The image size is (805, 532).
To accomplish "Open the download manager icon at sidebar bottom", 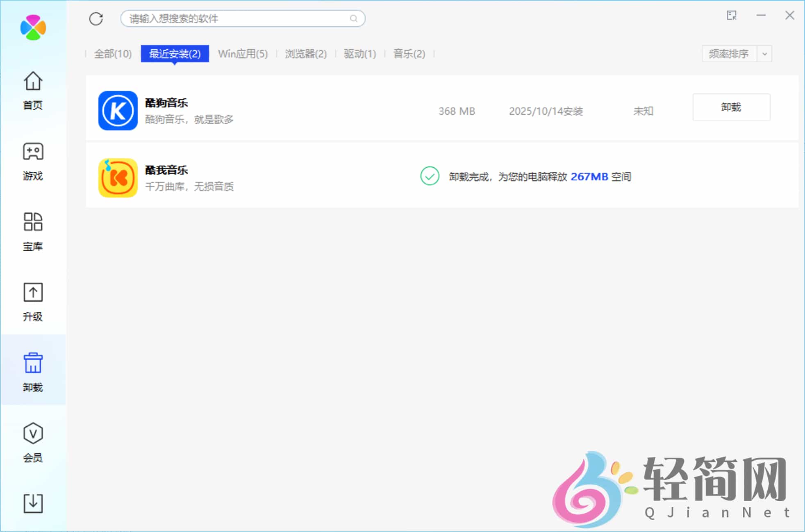I will point(33,503).
